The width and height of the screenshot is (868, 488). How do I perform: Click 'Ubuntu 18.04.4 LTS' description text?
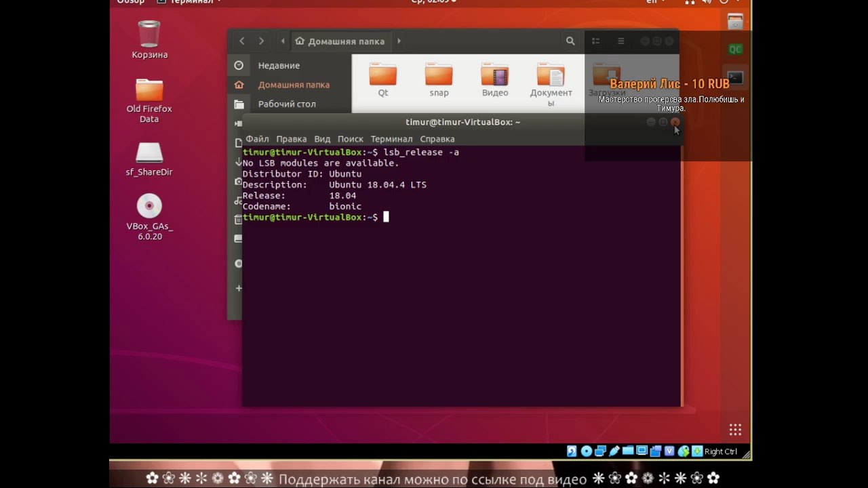click(x=378, y=185)
